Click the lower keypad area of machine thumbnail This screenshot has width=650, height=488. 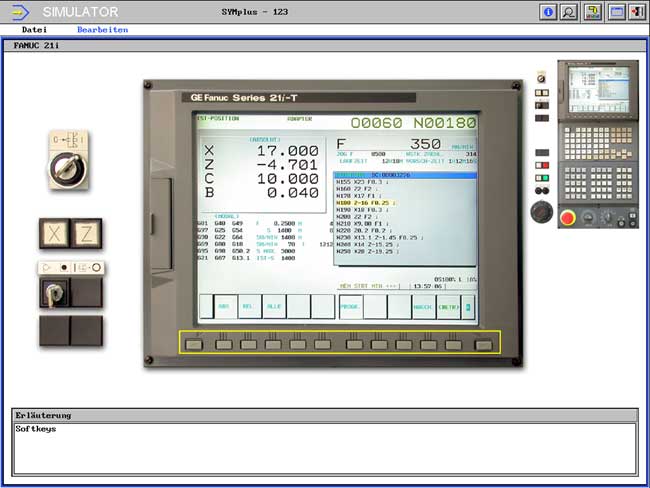click(598, 183)
